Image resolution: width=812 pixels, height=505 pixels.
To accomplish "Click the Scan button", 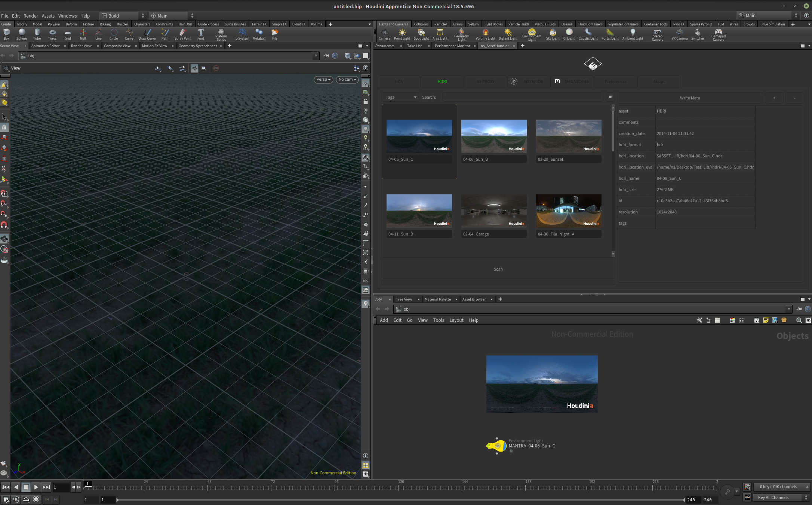I will pos(498,269).
